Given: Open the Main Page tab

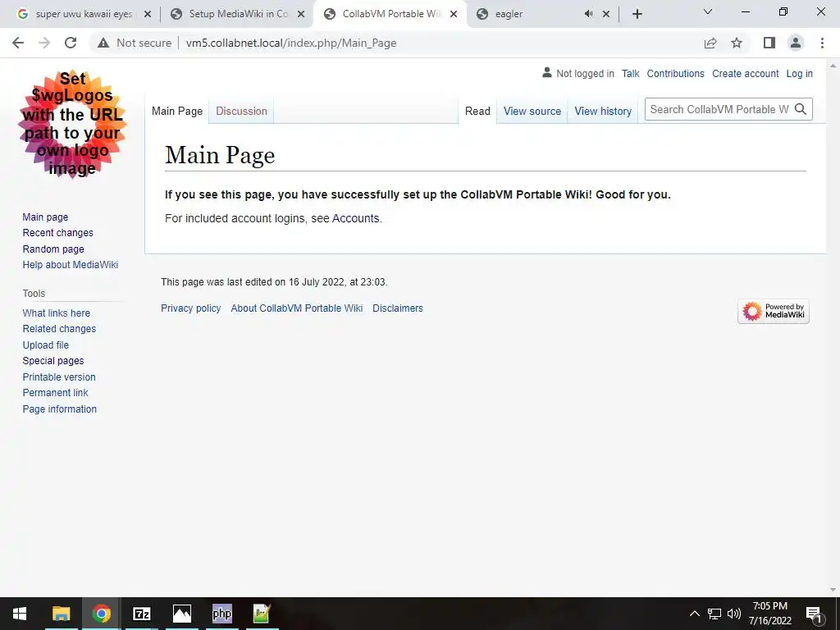Looking at the screenshot, I should pos(177,111).
